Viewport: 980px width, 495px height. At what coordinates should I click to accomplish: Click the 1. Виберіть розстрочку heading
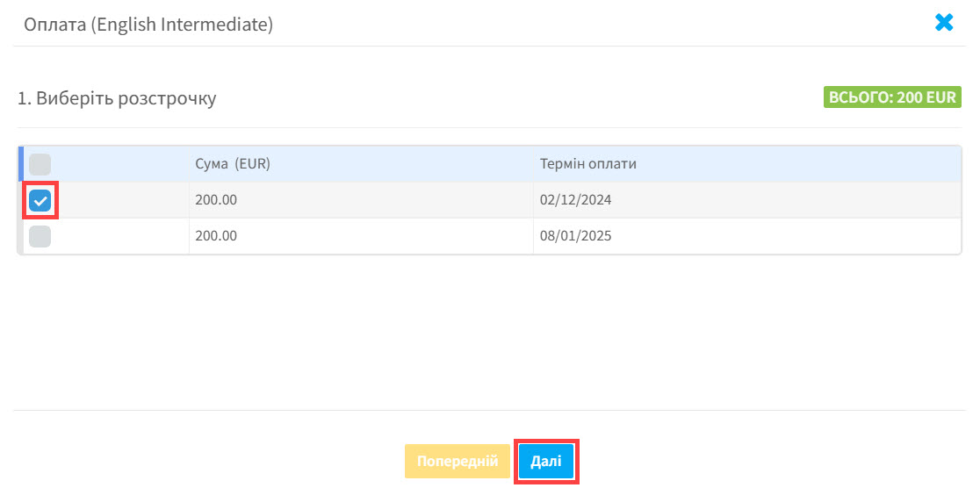pyautogui.click(x=117, y=98)
